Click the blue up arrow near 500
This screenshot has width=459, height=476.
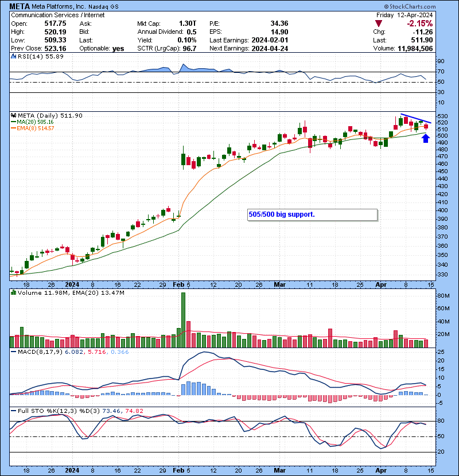click(426, 138)
